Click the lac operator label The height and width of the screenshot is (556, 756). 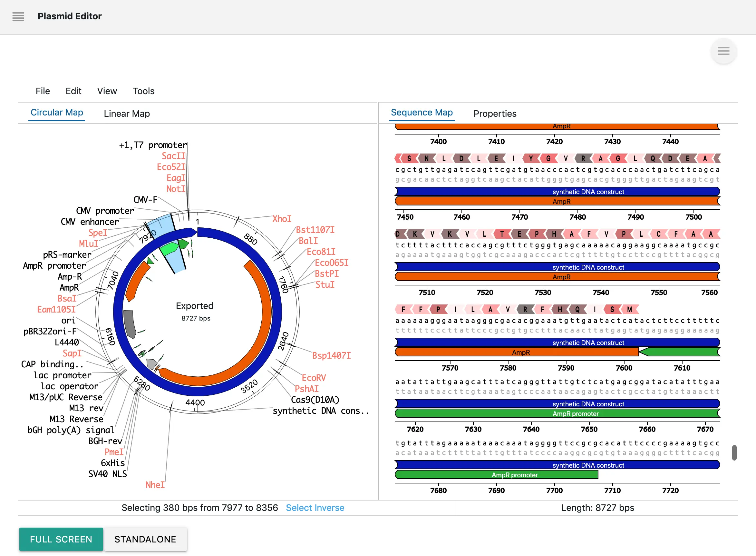[x=70, y=386]
